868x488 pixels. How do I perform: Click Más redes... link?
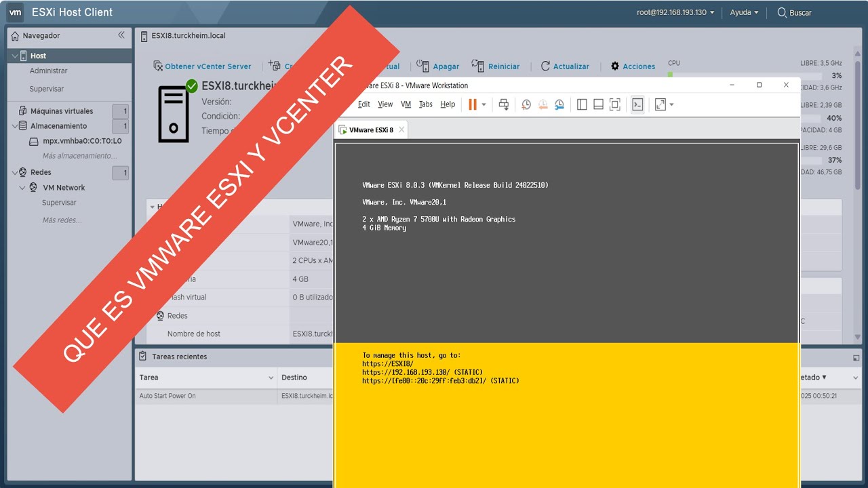[62, 220]
